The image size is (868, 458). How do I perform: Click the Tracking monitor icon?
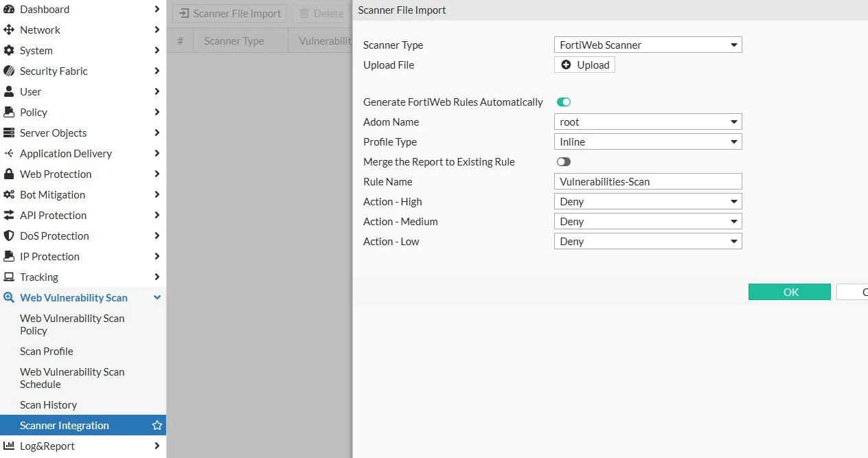pos(9,277)
